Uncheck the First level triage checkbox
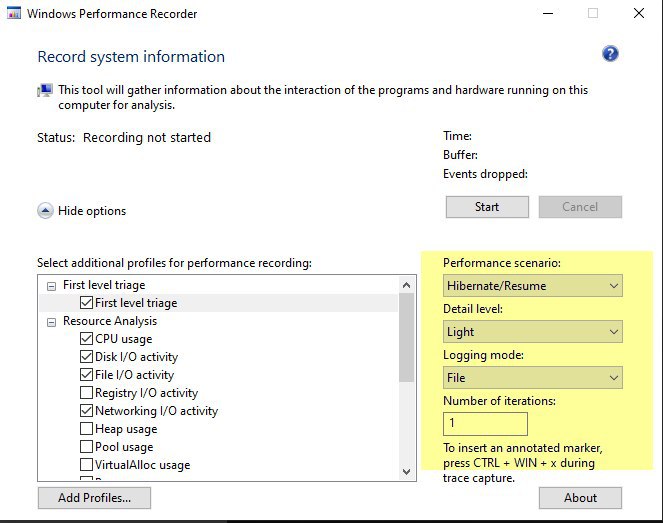The width and height of the screenshot is (663, 523). coord(86,303)
